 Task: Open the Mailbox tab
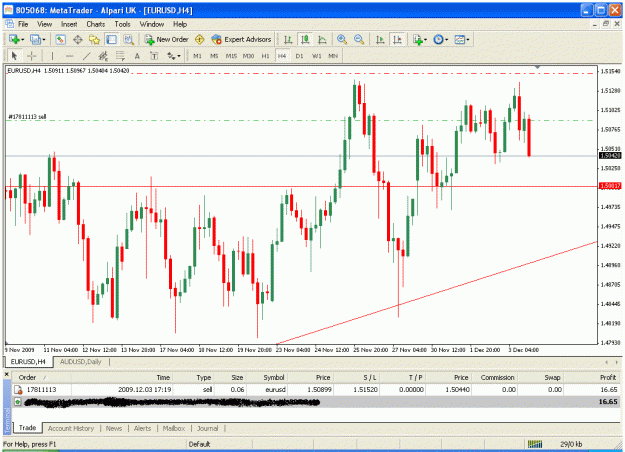pyautogui.click(x=174, y=428)
